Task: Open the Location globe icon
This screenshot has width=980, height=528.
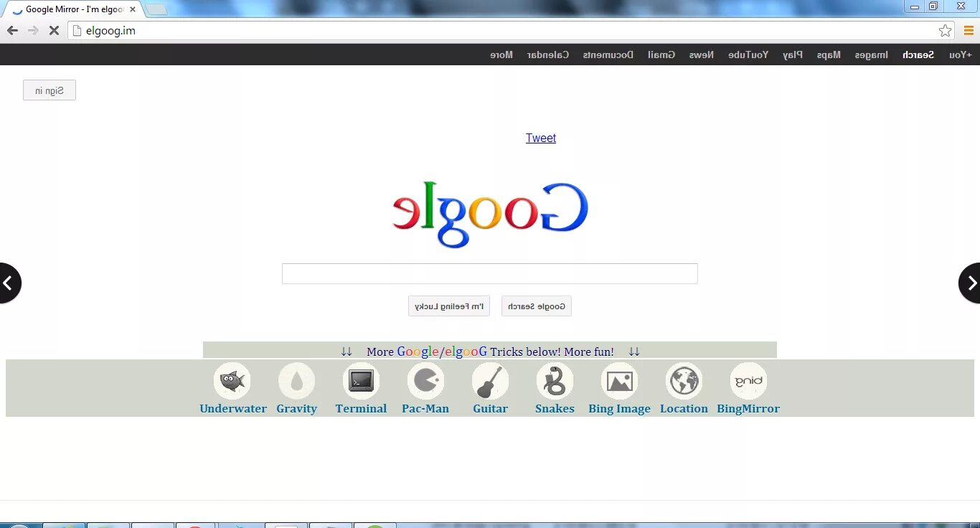Action: pyautogui.click(x=684, y=381)
